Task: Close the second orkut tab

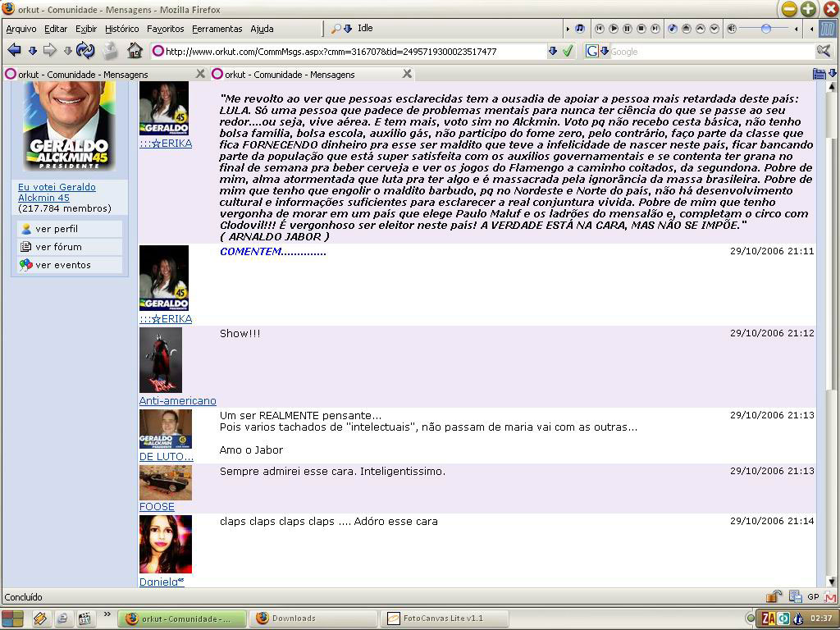Action: pos(407,74)
